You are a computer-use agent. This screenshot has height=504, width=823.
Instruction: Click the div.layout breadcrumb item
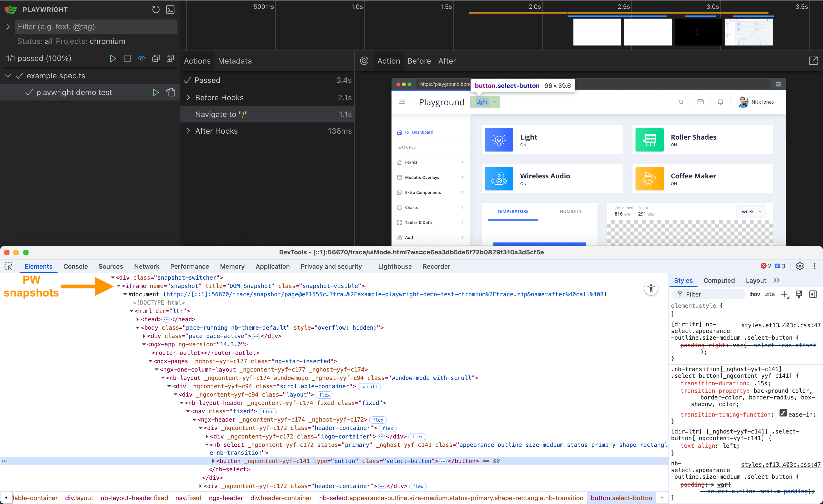point(79,498)
